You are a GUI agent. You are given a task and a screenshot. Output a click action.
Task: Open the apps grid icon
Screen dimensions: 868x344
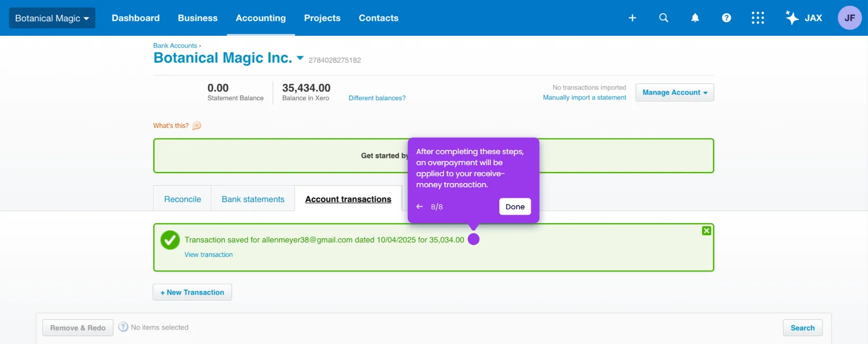click(757, 18)
